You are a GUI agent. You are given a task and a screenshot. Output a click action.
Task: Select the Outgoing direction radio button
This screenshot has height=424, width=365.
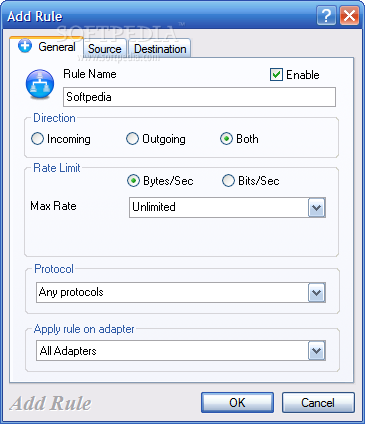pos(132,139)
